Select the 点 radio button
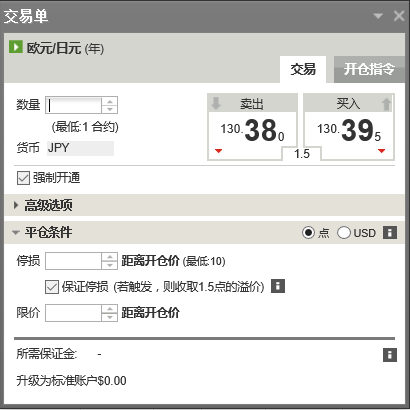The image size is (410, 410). [308, 232]
